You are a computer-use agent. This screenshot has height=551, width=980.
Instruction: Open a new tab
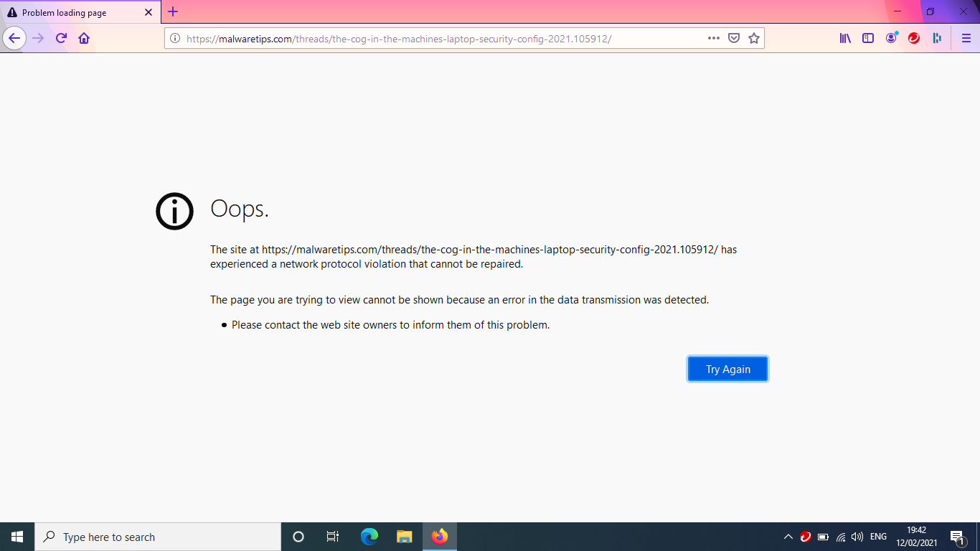tap(173, 11)
